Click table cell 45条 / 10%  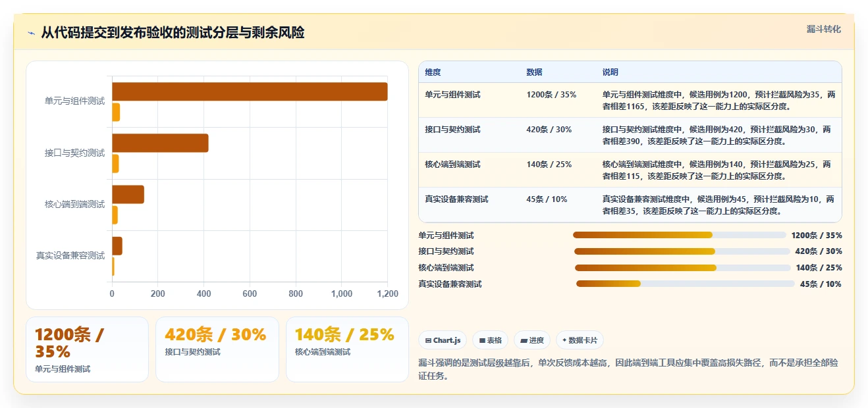tap(547, 199)
